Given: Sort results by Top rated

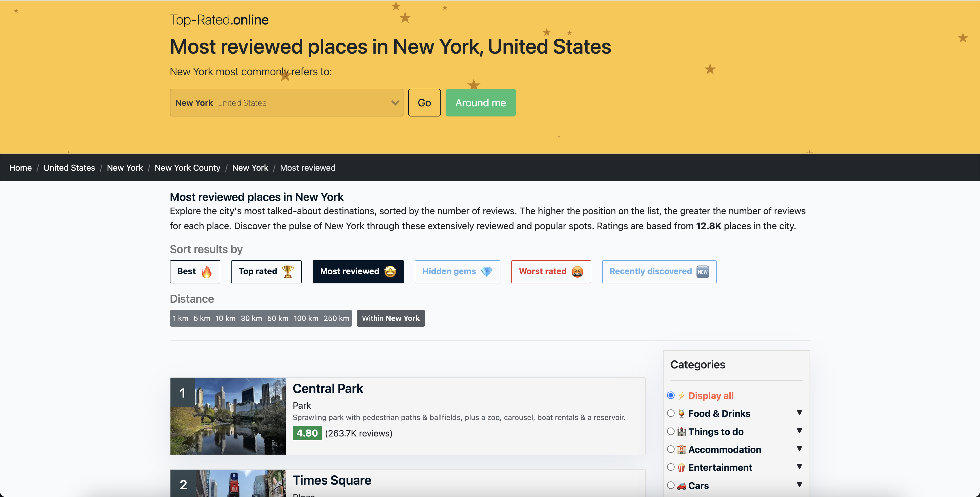Looking at the screenshot, I should (266, 272).
